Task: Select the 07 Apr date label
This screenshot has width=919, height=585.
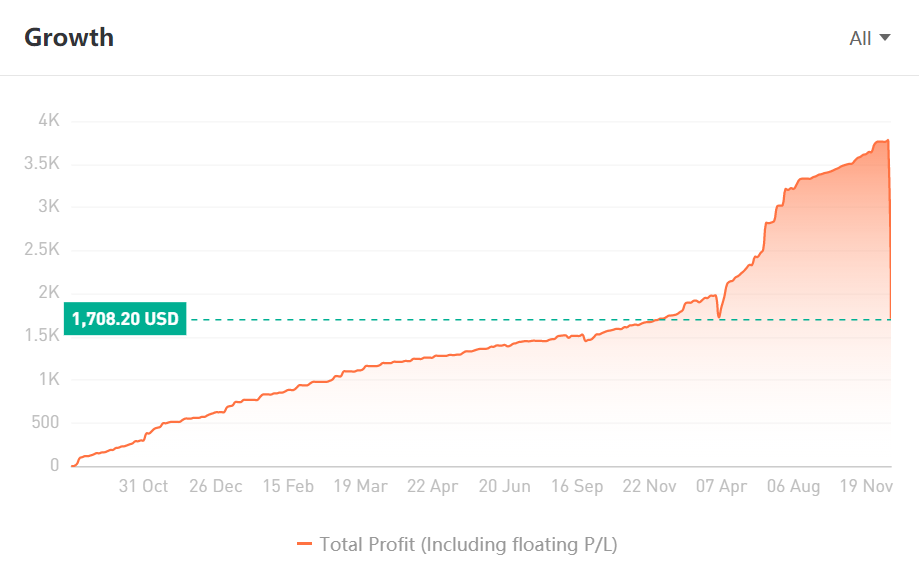Action: click(721, 486)
